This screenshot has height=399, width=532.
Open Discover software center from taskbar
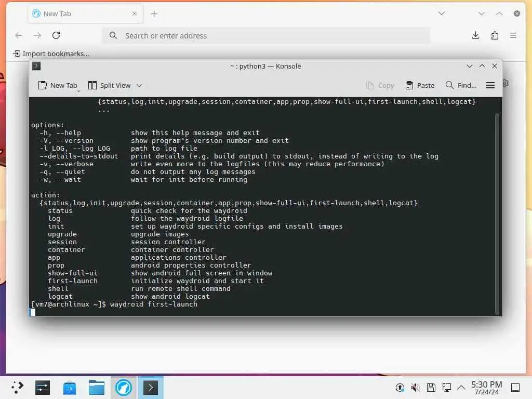[x=70, y=388]
